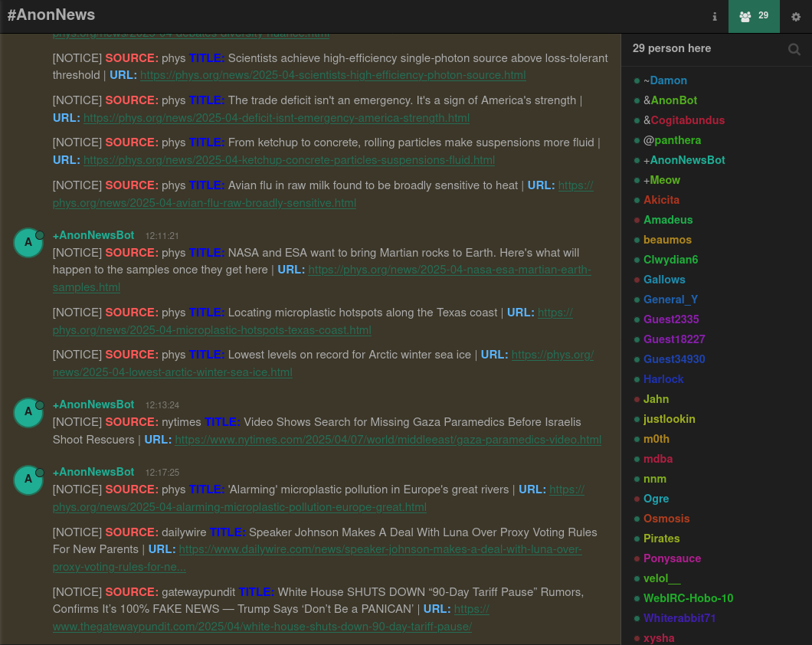Select user Guest2335 in the nicklist
Viewport: 812px width, 645px height.
tap(670, 319)
